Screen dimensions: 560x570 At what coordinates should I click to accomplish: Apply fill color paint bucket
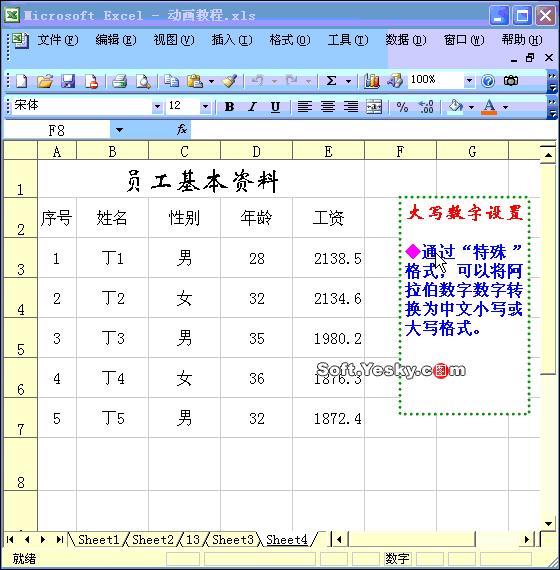[455, 107]
